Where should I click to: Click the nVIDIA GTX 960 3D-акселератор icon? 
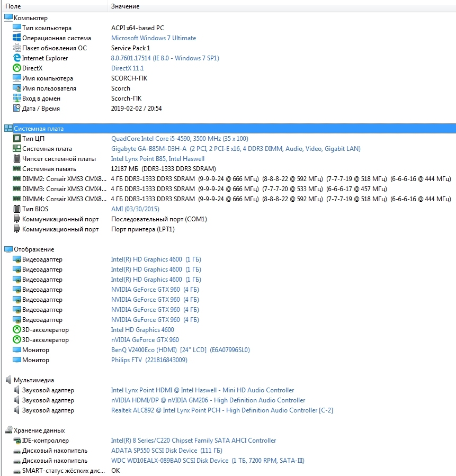pos(17,340)
